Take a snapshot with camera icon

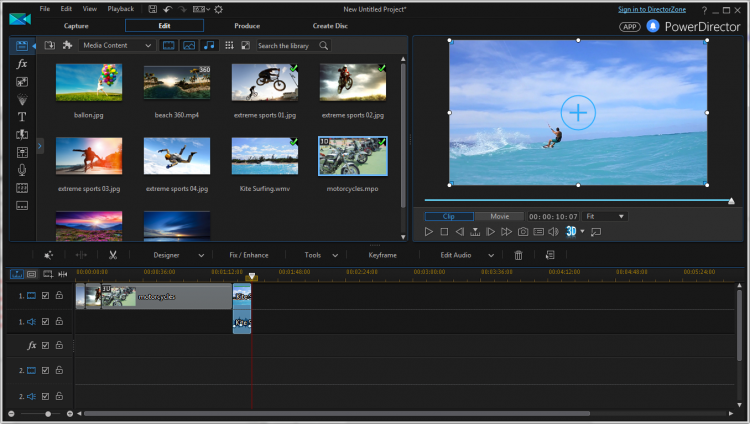point(522,231)
